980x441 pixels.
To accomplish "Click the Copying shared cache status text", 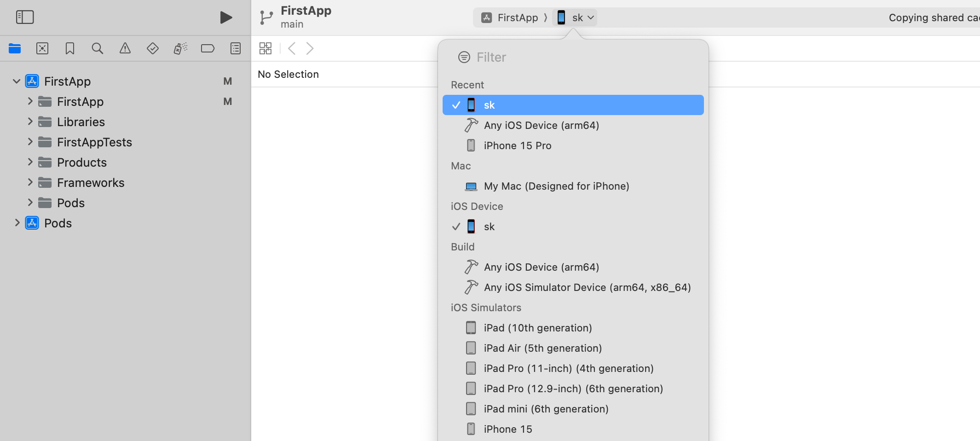I will point(934,17).
